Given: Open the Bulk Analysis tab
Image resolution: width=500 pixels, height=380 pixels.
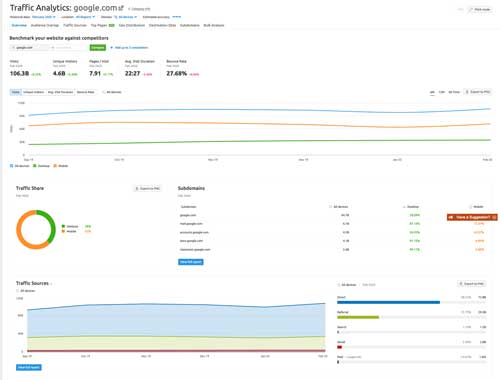Looking at the screenshot, I should [x=214, y=25].
